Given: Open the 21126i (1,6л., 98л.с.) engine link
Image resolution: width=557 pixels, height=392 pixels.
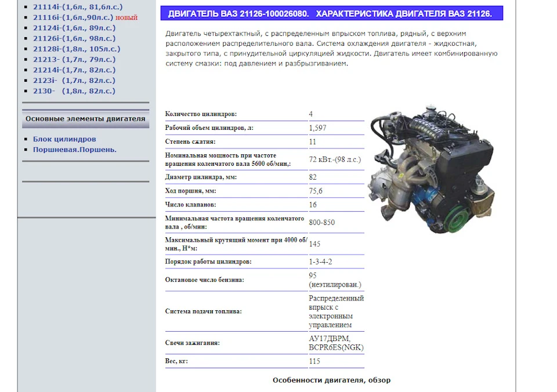Looking at the screenshot, I should coord(74,38).
